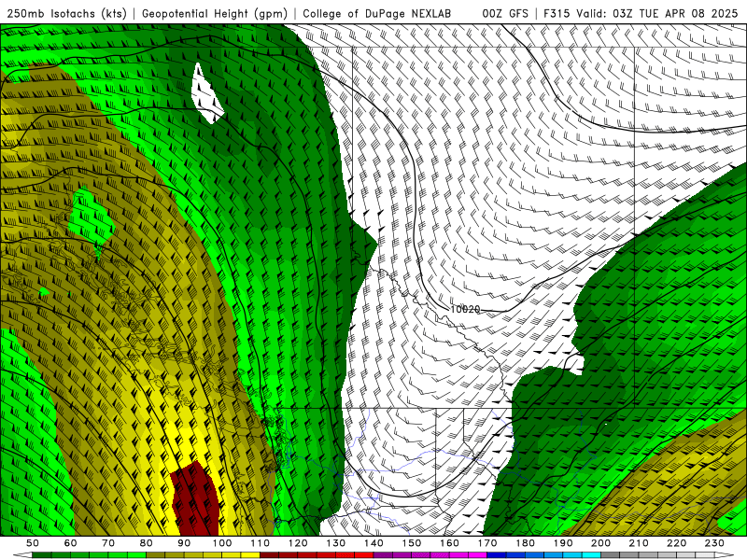Click the darkest green swatch starting at 50

coord(42,555)
